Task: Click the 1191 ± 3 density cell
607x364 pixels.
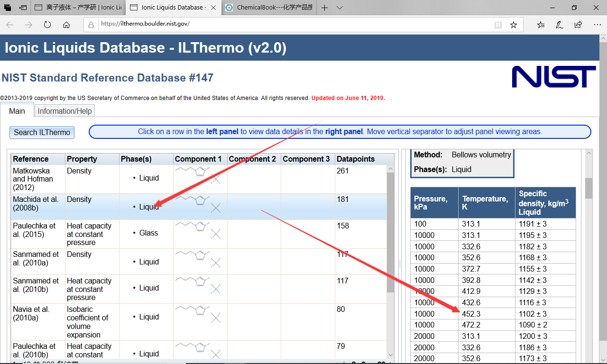Action: tap(545, 224)
